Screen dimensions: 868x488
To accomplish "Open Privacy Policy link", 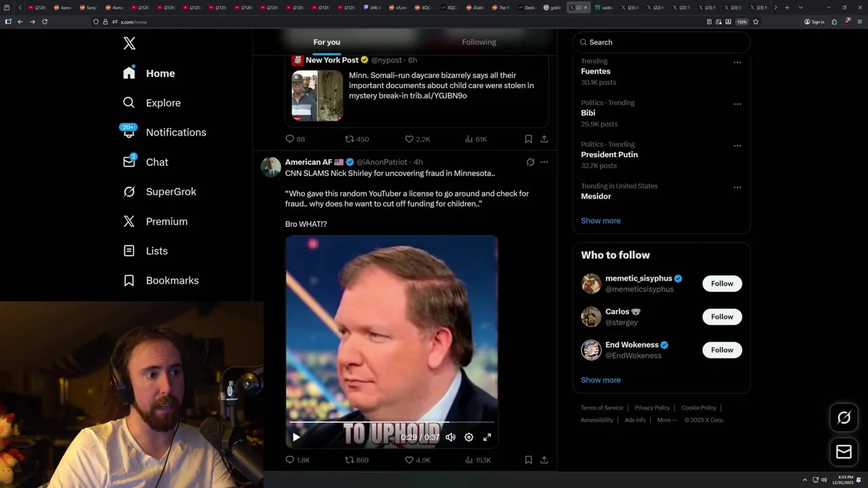I will pyautogui.click(x=652, y=408).
